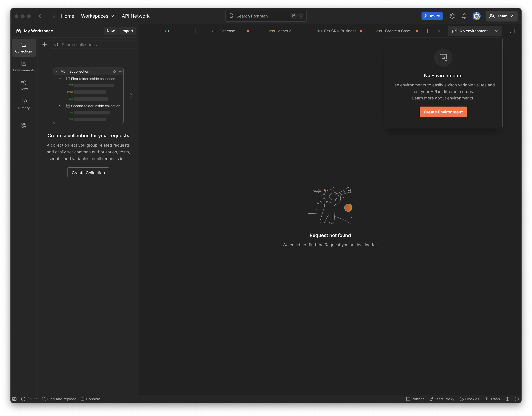Expand the Workspaces dropdown

(98, 16)
